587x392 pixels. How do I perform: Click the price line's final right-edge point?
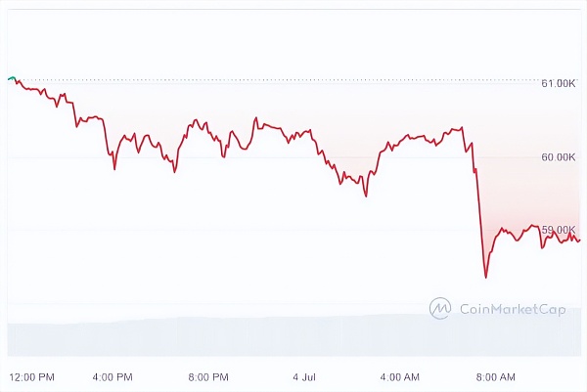(579, 240)
